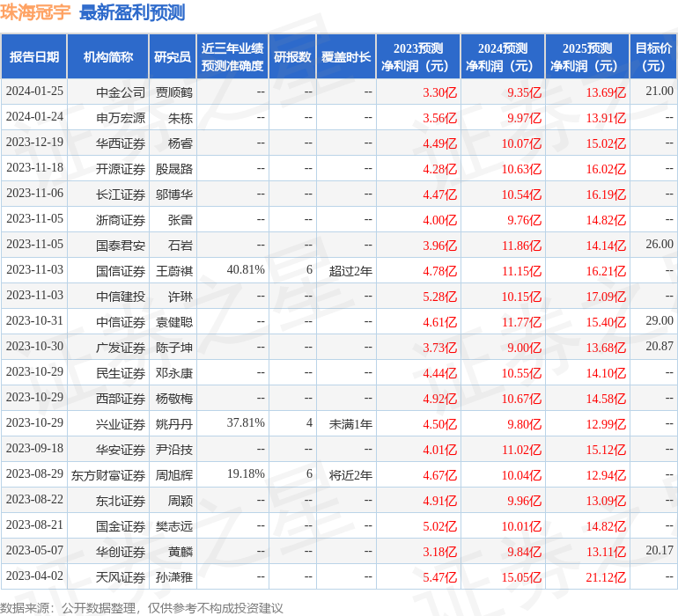Click the 最新盈利预测 title text
The image size is (678, 616).
(132, 12)
